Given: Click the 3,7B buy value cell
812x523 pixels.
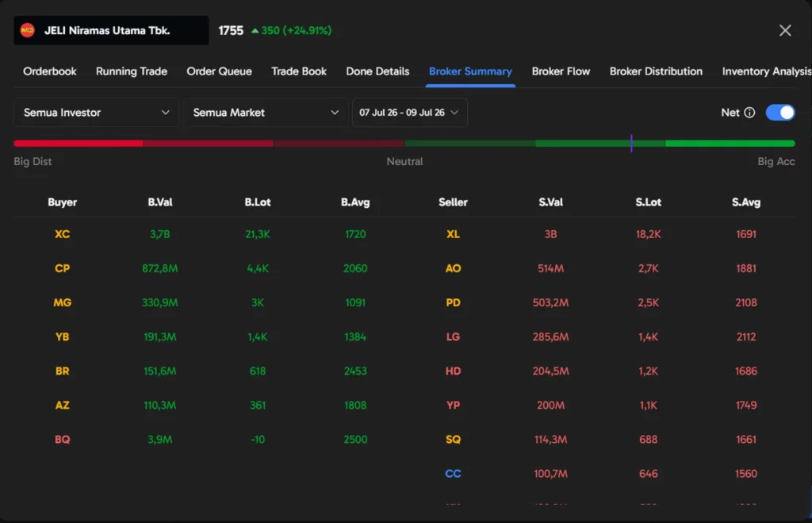Looking at the screenshot, I should coord(160,234).
